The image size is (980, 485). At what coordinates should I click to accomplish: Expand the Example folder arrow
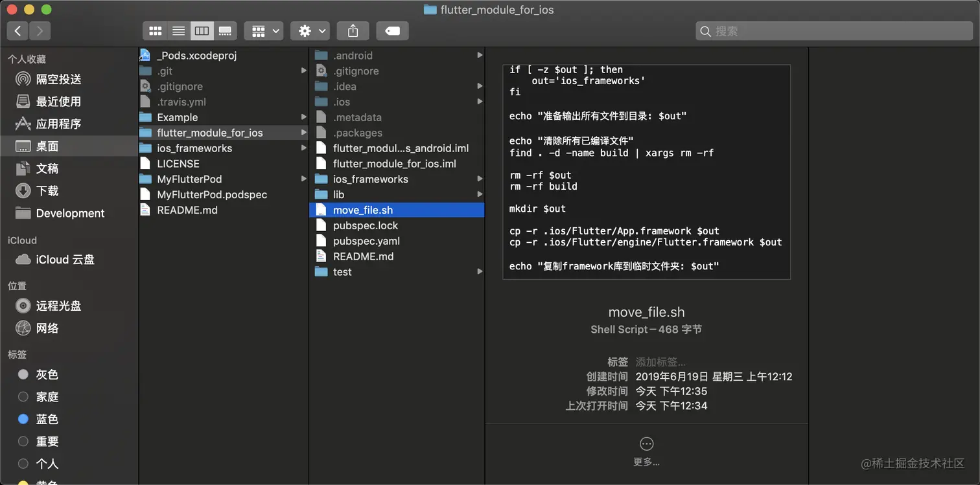click(303, 117)
